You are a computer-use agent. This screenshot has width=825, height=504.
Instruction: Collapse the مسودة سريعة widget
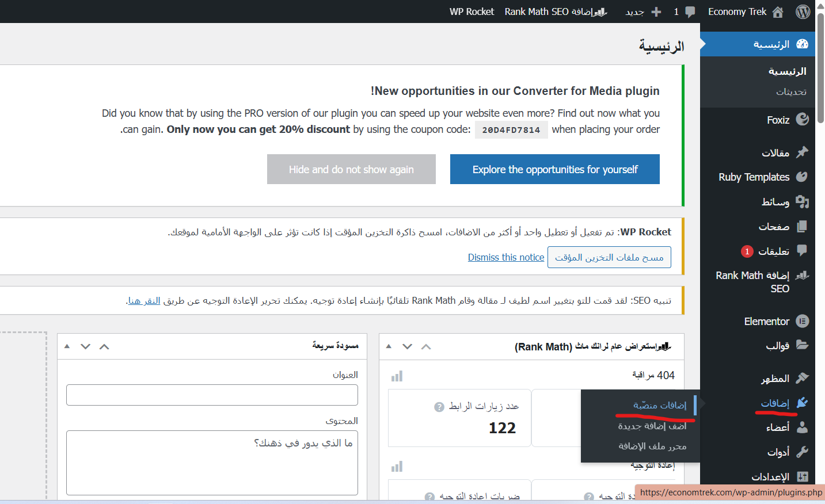(x=67, y=346)
